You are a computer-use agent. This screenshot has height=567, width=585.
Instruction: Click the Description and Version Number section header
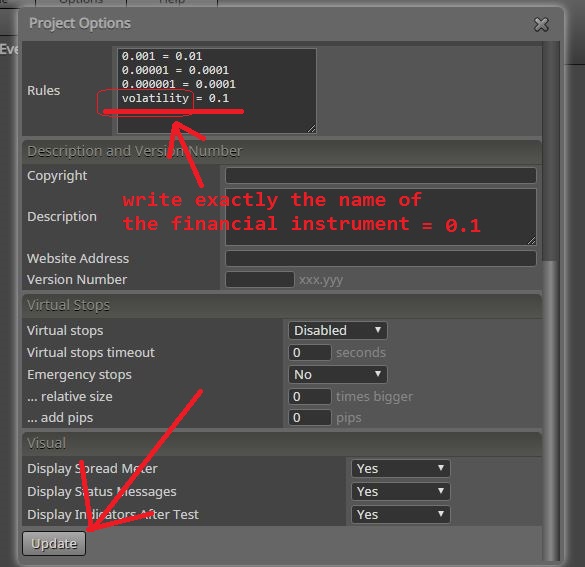click(282, 151)
